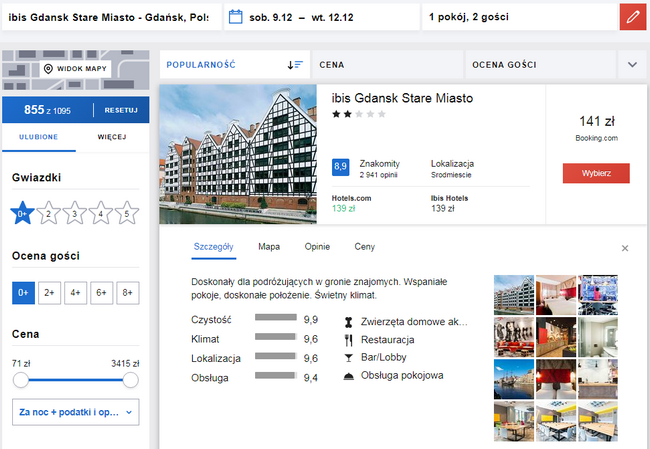Switch to the Mapa tab

[x=269, y=247]
